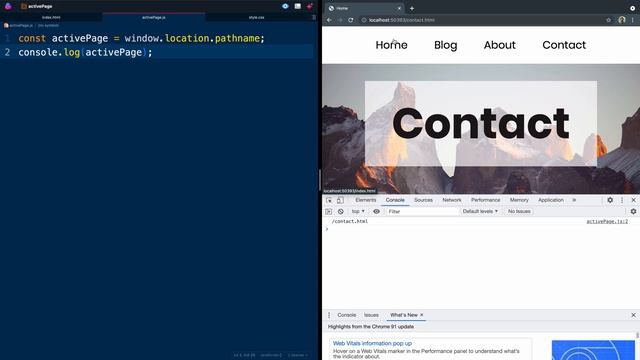The image size is (640, 360).
Task: Activate the inspect element picker
Action: [x=329, y=200]
